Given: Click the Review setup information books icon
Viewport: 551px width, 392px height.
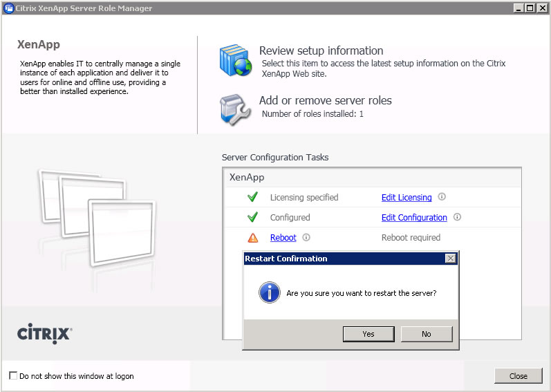Looking at the screenshot, I should coord(236,60).
